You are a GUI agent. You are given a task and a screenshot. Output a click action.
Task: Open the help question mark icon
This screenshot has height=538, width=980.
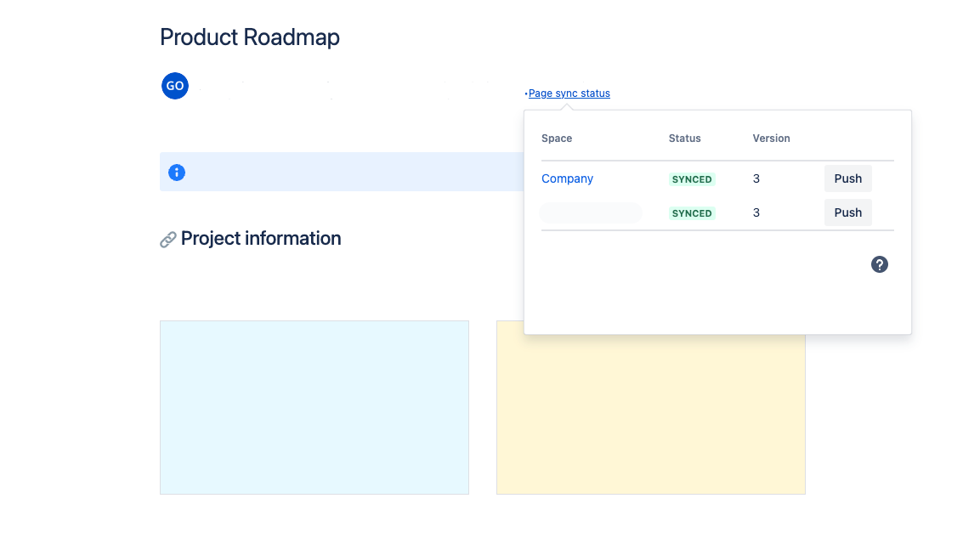point(879,264)
